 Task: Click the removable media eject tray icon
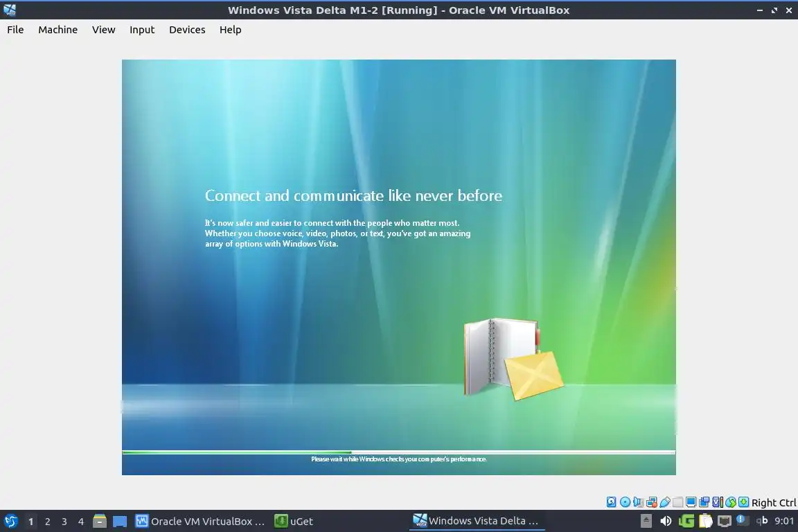click(x=646, y=521)
